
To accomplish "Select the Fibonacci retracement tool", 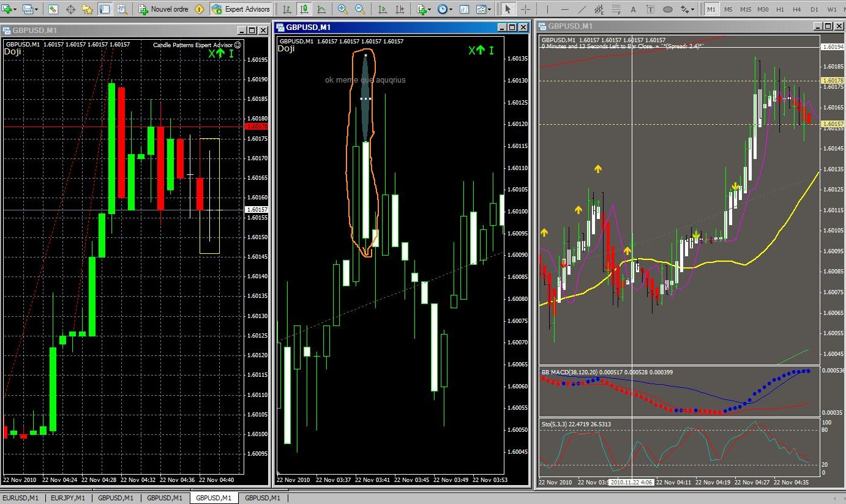I will [617, 9].
